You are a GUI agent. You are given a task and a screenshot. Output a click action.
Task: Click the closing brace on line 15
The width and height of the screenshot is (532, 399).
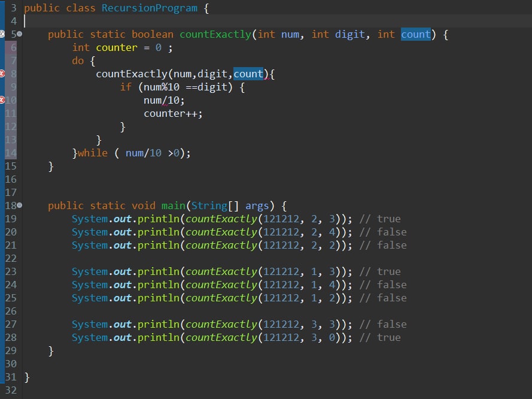coord(51,167)
